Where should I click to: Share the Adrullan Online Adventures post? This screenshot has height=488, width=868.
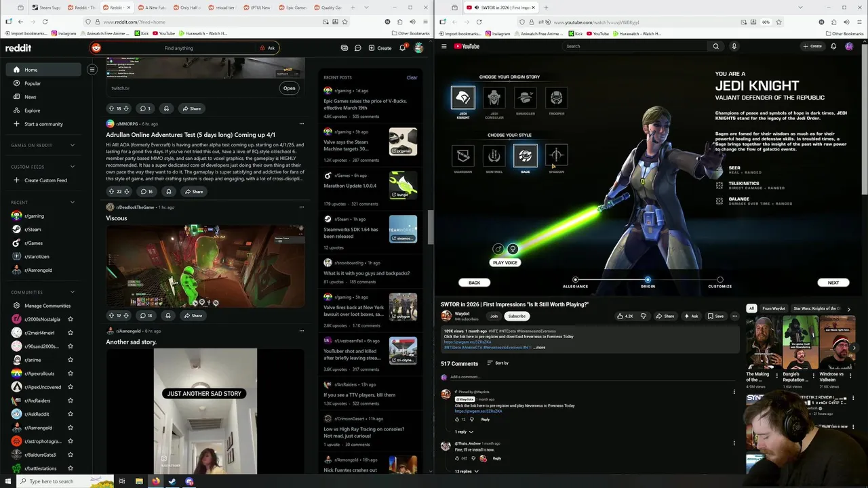193,192
